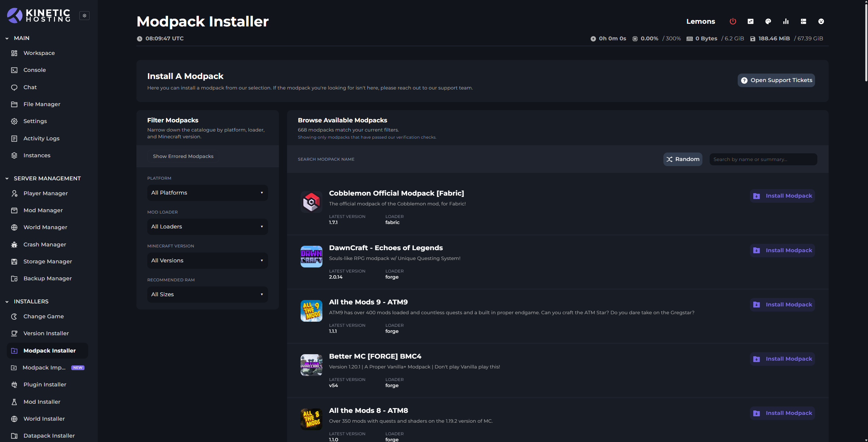The image size is (868, 442).
Task: Click the Chat bubble icon
Action: (x=14, y=87)
